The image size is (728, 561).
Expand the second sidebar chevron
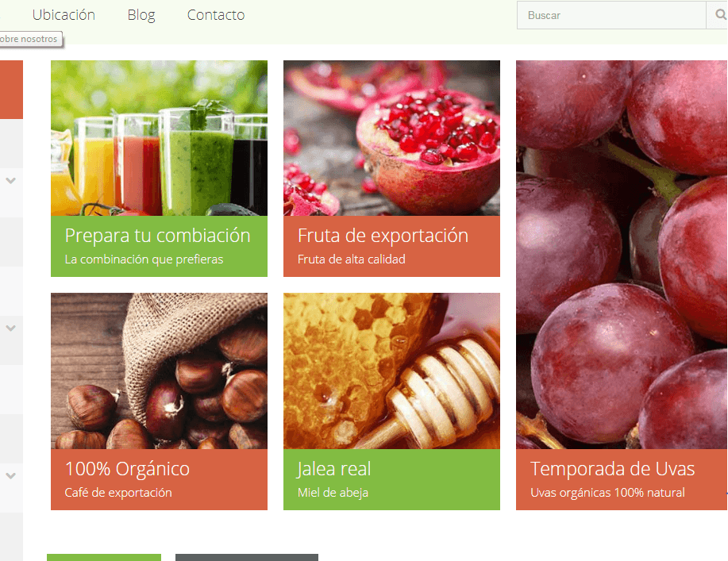(10, 328)
